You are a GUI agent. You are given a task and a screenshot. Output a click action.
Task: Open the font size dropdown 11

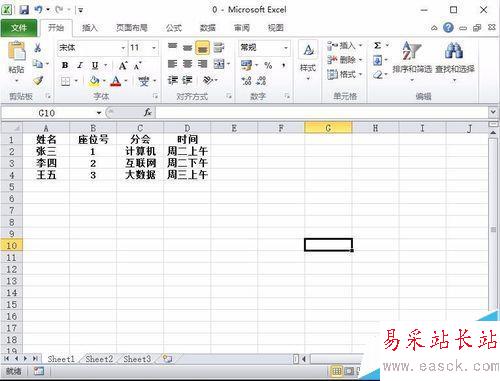pos(154,48)
